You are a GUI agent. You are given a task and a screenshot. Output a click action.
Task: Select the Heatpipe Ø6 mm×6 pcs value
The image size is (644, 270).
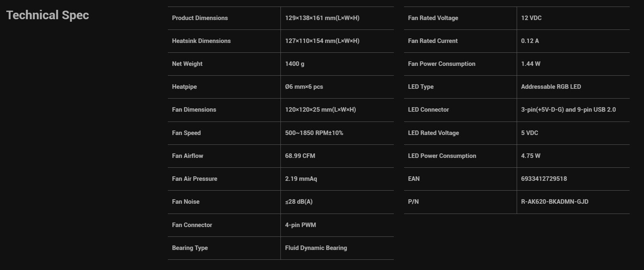(x=304, y=87)
